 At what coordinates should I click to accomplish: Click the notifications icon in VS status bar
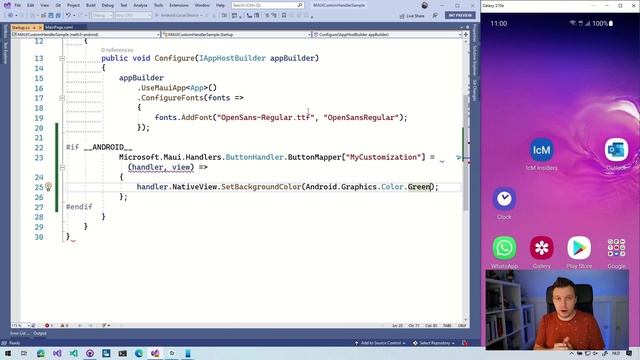point(465,343)
